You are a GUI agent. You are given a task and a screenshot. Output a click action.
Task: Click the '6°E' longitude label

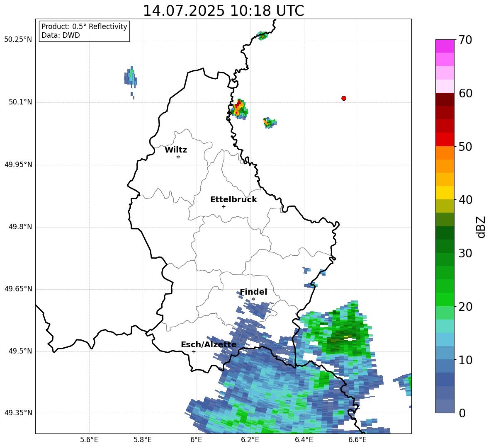click(196, 440)
